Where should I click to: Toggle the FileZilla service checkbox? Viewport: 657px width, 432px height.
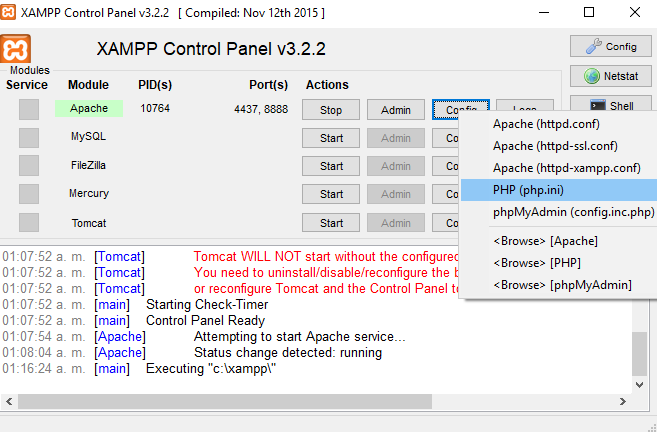click(x=29, y=166)
